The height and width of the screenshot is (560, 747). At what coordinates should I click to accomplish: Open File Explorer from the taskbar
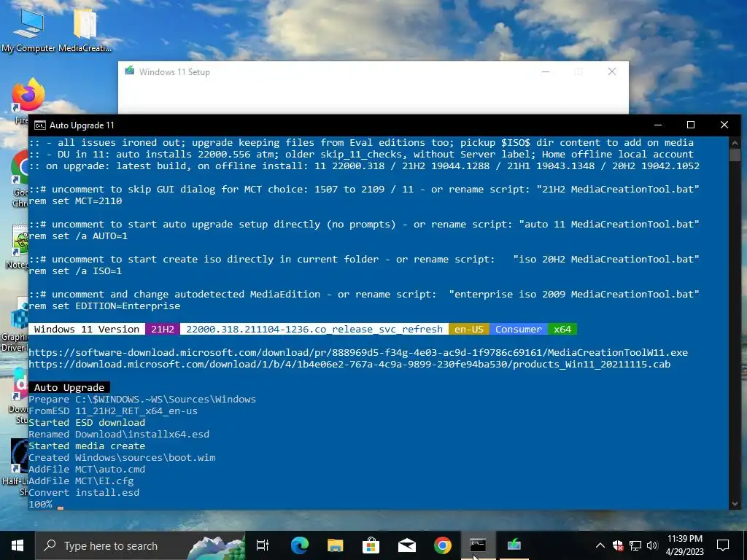pyautogui.click(x=335, y=545)
